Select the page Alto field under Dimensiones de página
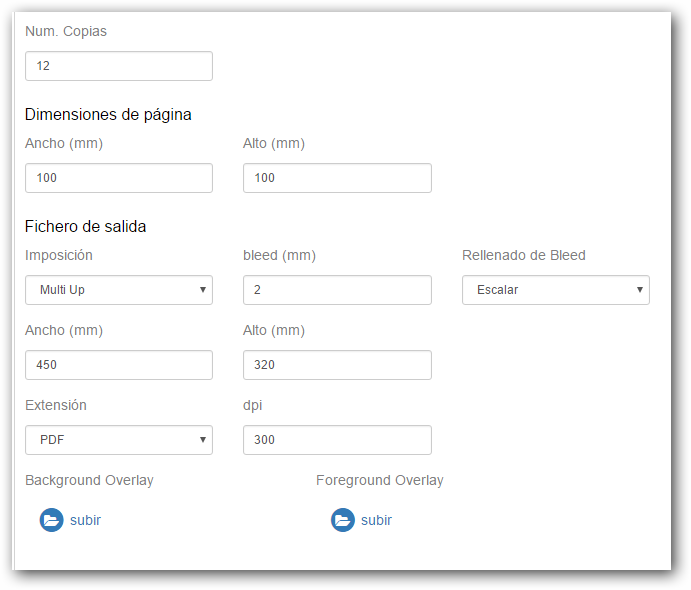The height and width of the screenshot is (590, 691). click(337, 178)
